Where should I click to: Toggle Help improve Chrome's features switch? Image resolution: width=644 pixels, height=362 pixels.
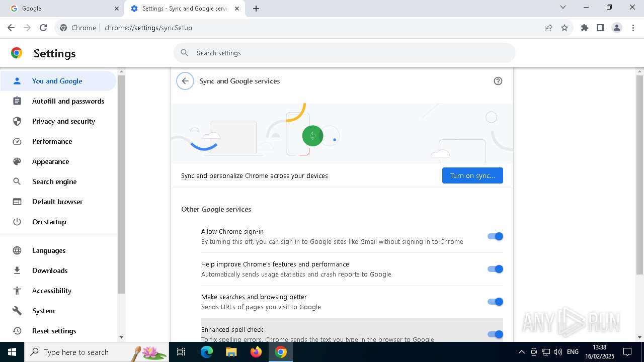tap(495, 269)
